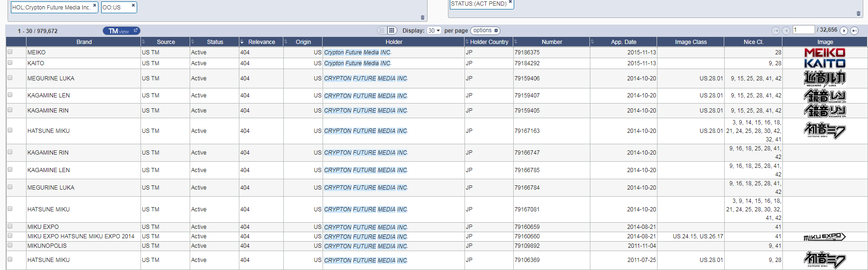Viewport: 868px width, 270px height.
Task: Check the MIKUNOPOLIS row checkbox
Action: coord(10,245)
